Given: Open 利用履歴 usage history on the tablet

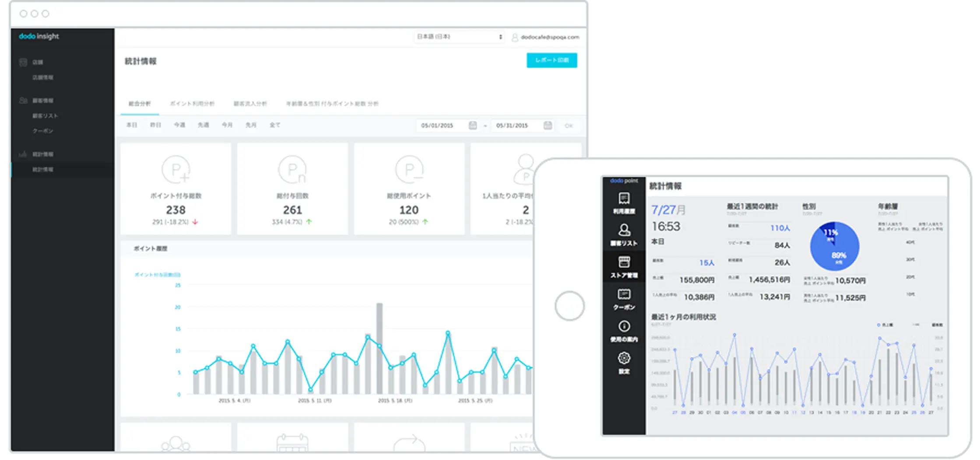Looking at the screenshot, I should pos(624,203).
